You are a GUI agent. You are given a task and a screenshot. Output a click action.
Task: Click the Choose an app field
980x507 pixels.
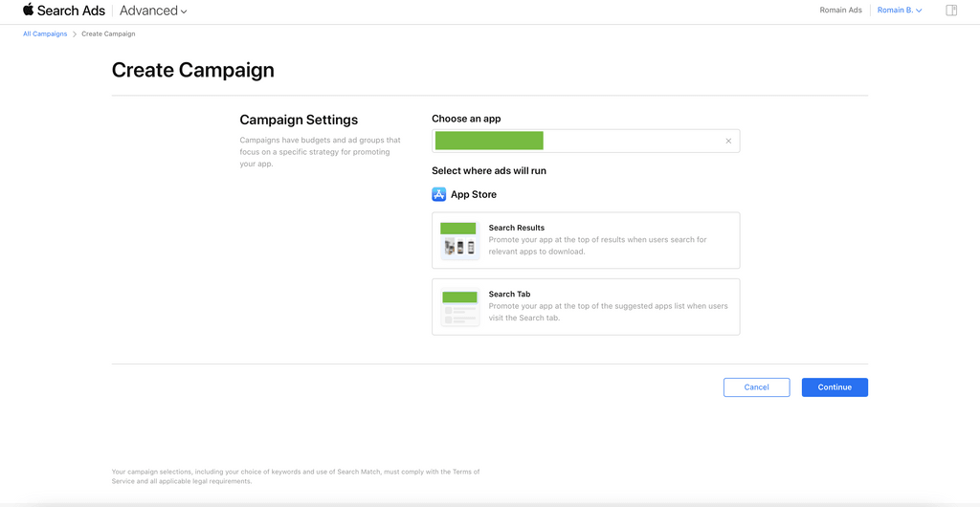point(586,142)
